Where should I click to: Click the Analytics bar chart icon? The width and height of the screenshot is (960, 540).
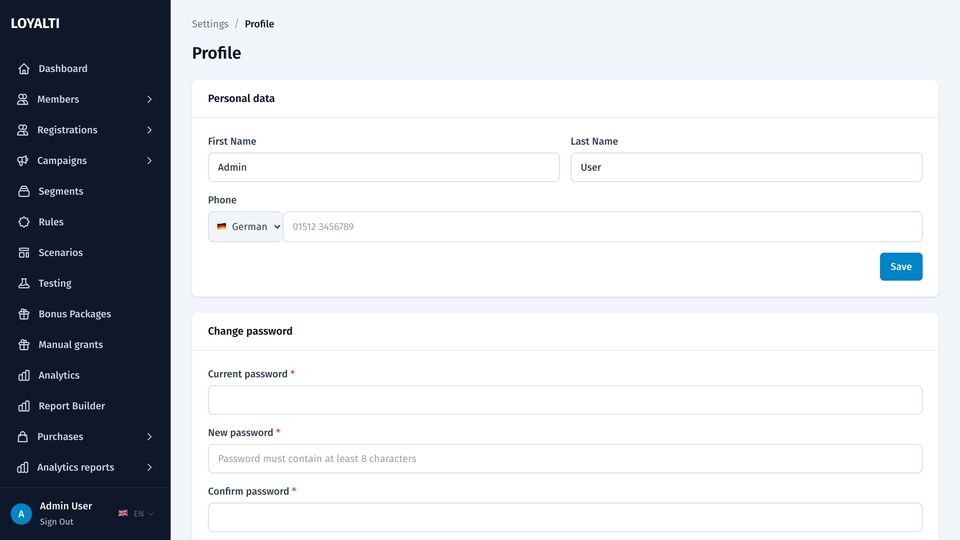pyautogui.click(x=24, y=375)
